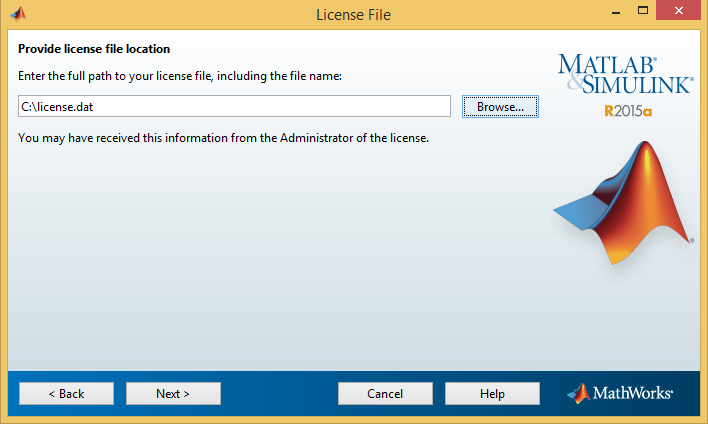Click the MATLAB membrane peak graphic

624,202
